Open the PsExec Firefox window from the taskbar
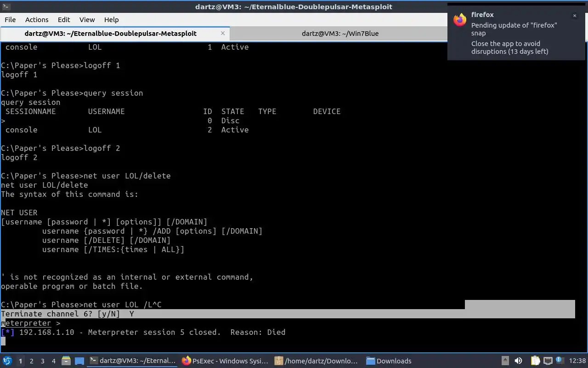 click(226, 361)
